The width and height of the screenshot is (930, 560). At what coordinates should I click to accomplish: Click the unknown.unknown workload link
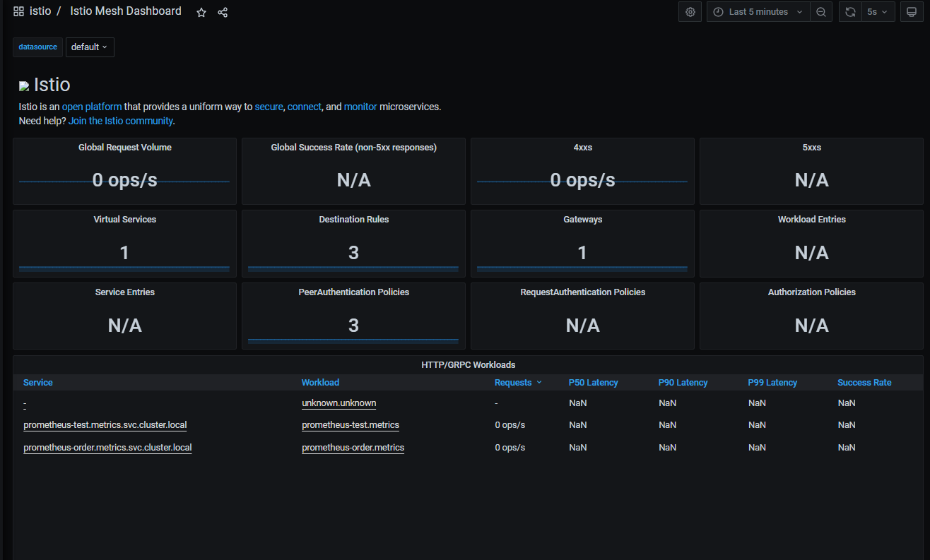click(339, 403)
